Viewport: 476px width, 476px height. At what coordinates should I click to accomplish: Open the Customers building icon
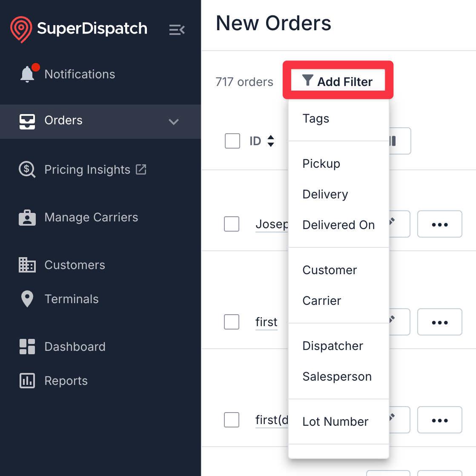point(27,265)
